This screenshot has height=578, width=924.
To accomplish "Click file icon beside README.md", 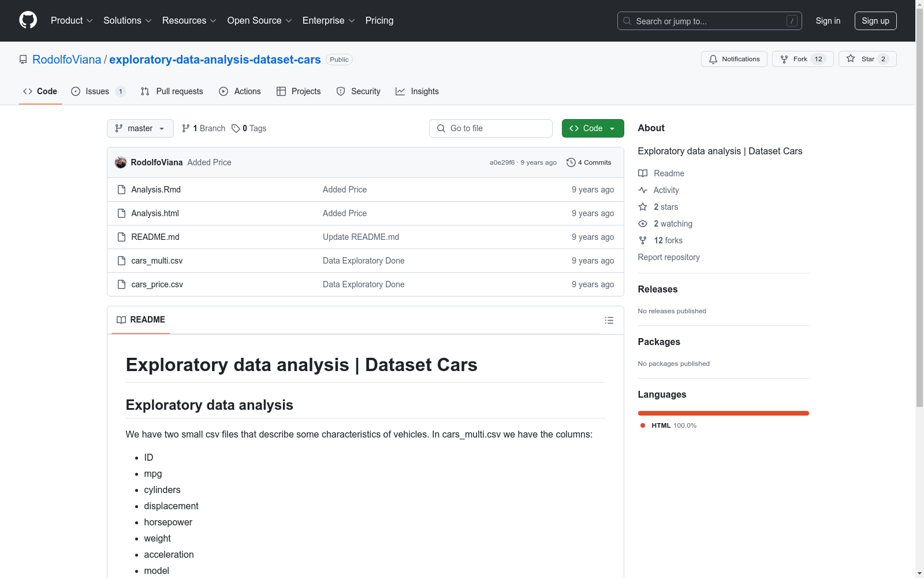I will 121,237.
